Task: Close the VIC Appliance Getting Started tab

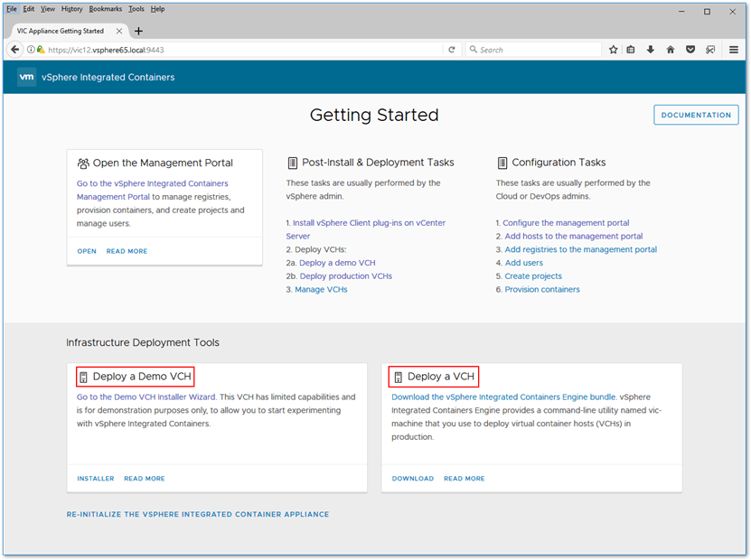Action: tap(119, 31)
